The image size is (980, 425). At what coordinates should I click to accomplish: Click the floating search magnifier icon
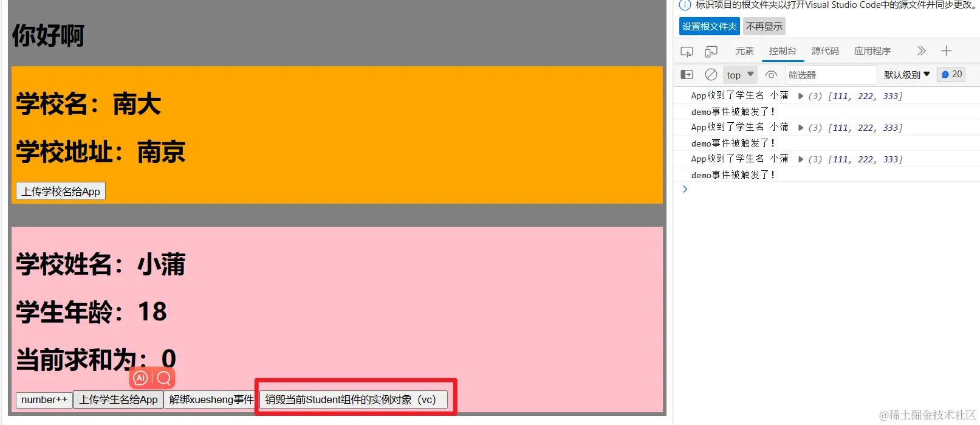pos(163,378)
